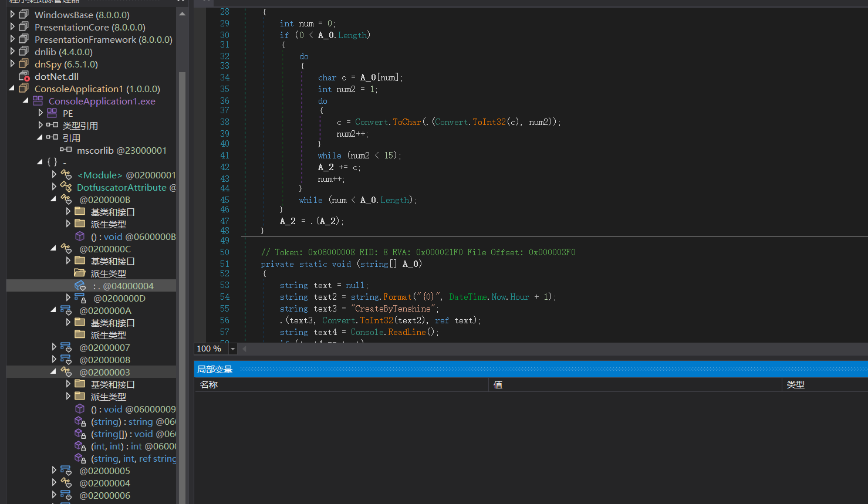Click the WindowsBase assembly icon
868x504 pixels.
(x=23, y=14)
